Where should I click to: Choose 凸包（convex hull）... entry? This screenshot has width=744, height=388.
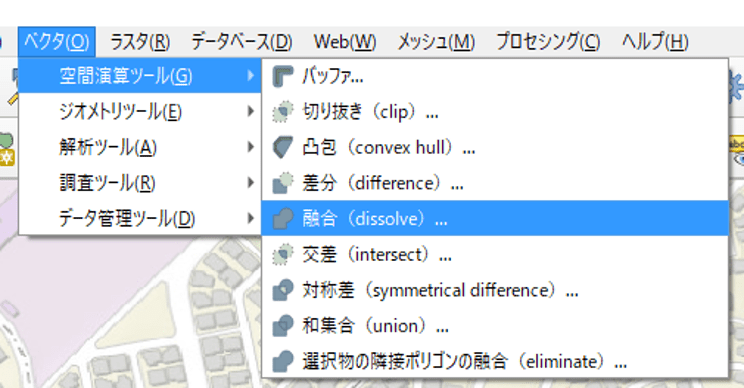tap(495, 148)
